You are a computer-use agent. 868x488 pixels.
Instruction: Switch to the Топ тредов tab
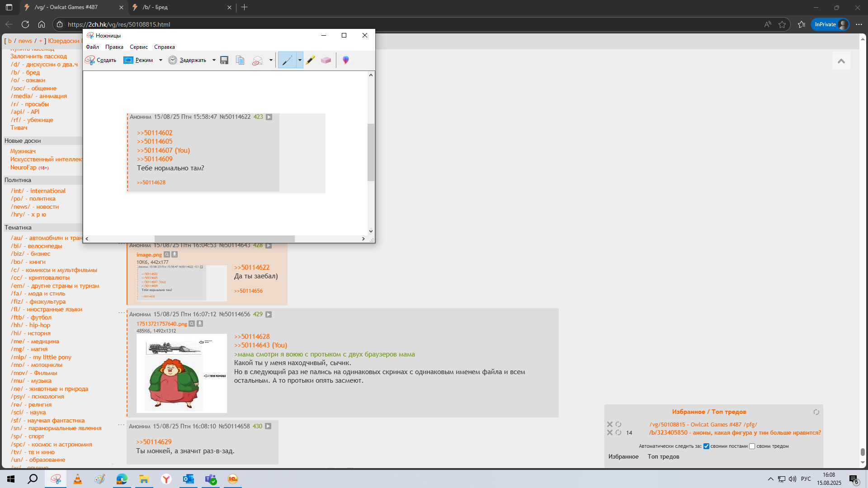coord(663,456)
